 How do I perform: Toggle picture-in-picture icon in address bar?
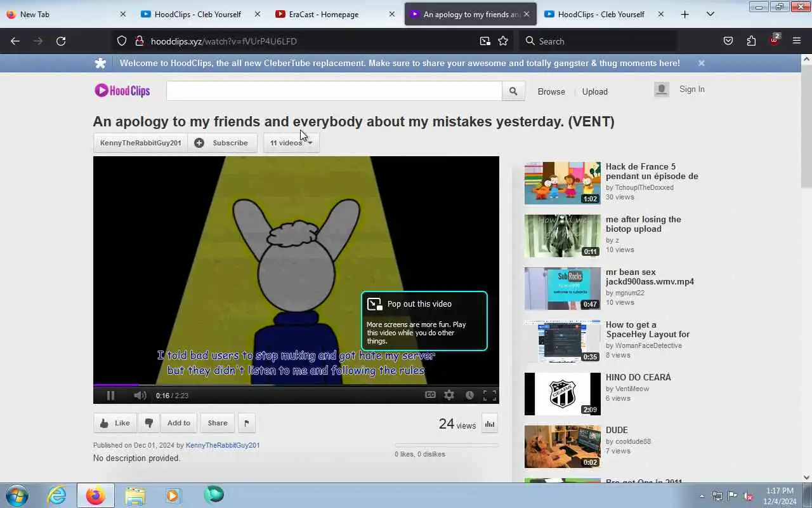485,41
